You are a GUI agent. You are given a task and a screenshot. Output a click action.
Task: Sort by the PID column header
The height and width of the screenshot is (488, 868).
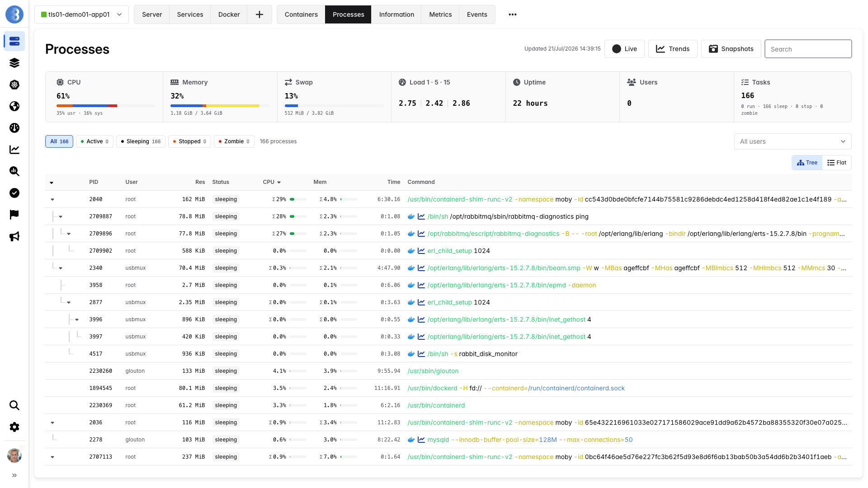pos(94,182)
